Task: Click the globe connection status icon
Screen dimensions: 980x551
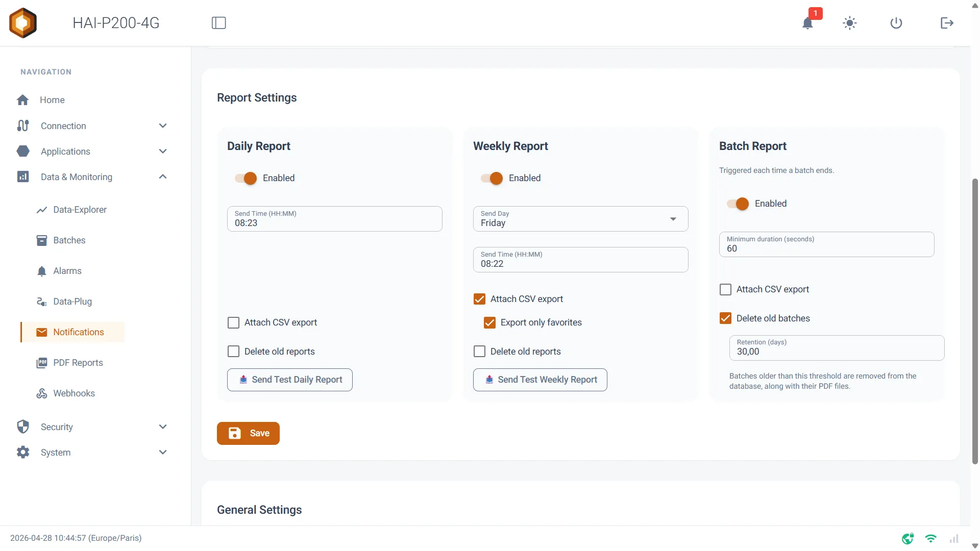Action: (908, 538)
